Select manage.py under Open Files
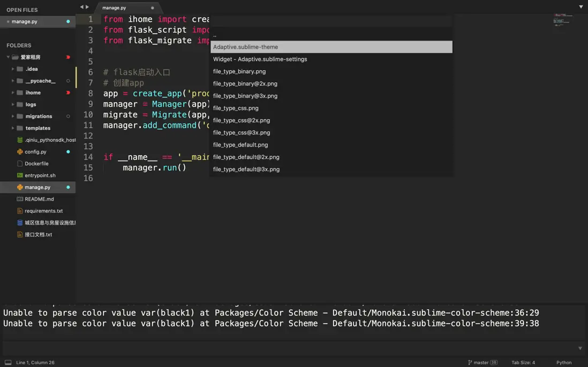The width and height of the screenshot is (588, 367). point(37,21)
